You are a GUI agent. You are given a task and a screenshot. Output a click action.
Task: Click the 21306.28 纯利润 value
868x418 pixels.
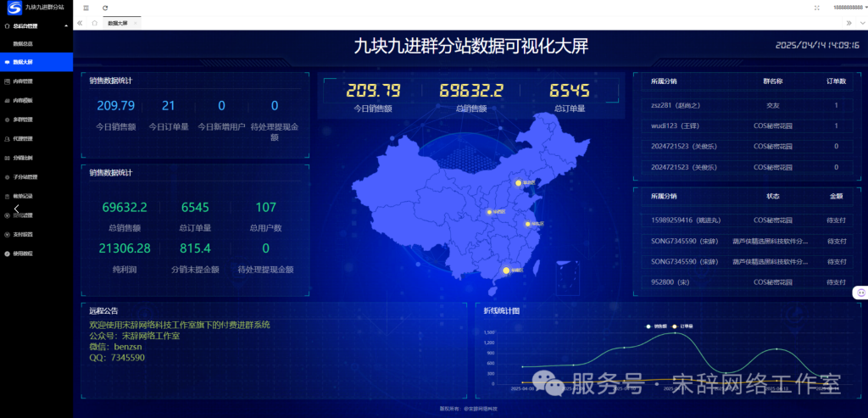[125, 248]
